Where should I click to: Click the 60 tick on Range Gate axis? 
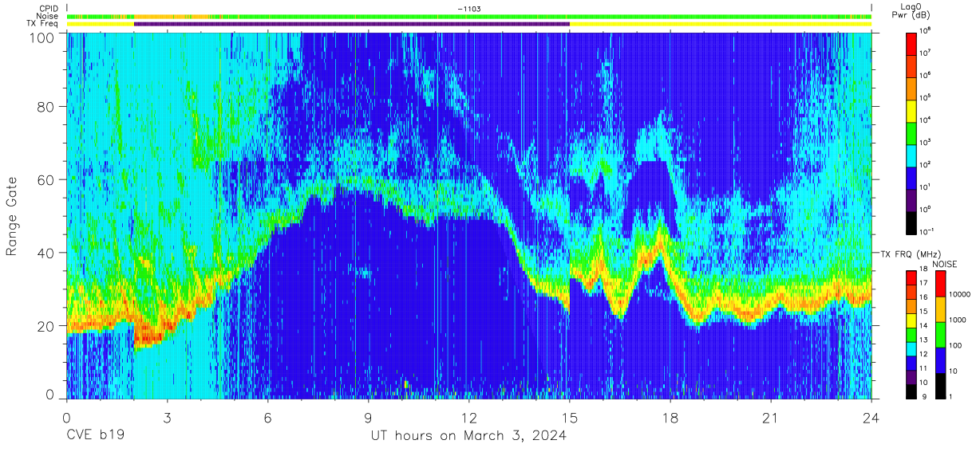pyautogui.click(x=46, y=180)
